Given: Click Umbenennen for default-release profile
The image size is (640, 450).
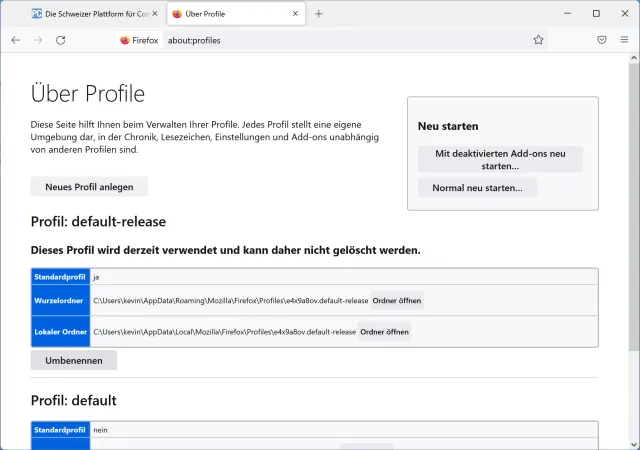Looking at the screenshot, I should point(74,360).
